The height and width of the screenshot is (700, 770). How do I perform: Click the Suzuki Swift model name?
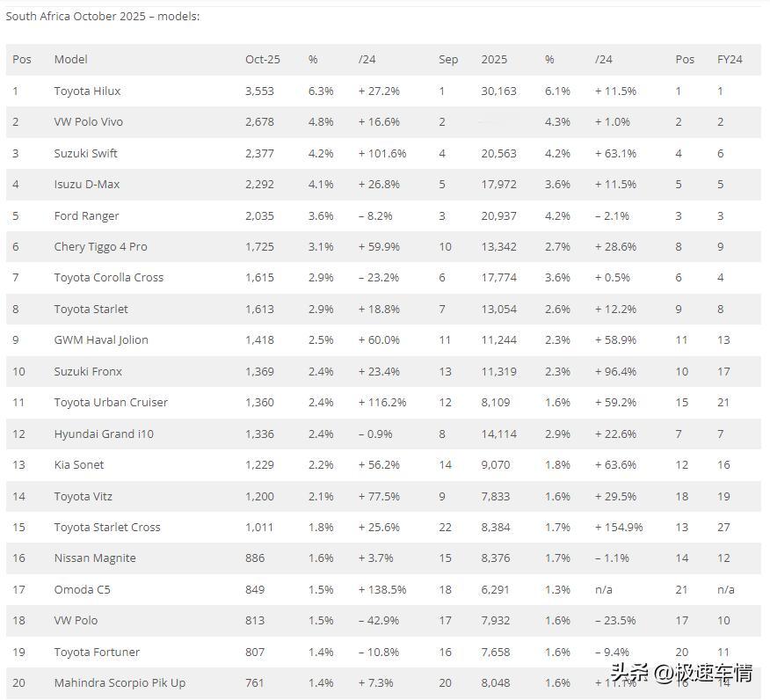85,154
